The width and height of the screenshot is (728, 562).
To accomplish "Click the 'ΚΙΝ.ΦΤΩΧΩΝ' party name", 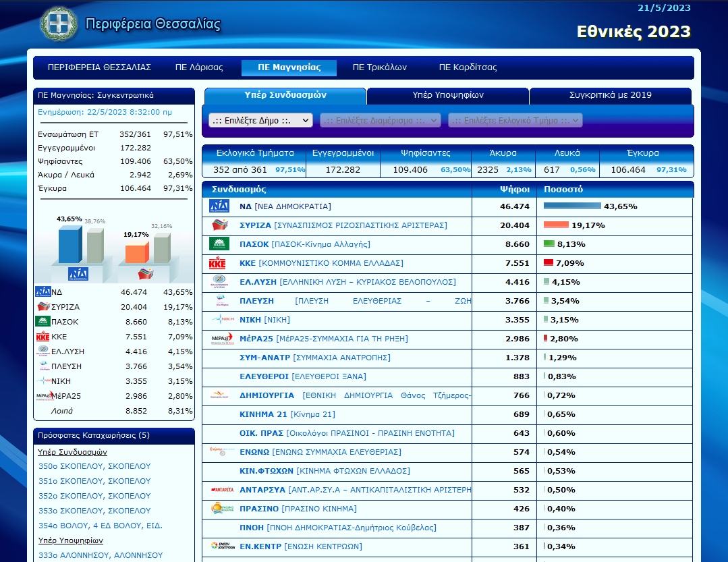I will [x=267, y=470].
